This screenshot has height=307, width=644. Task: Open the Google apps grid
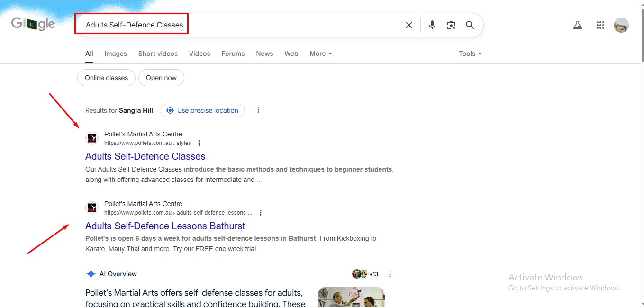click(x=600, y=26)
